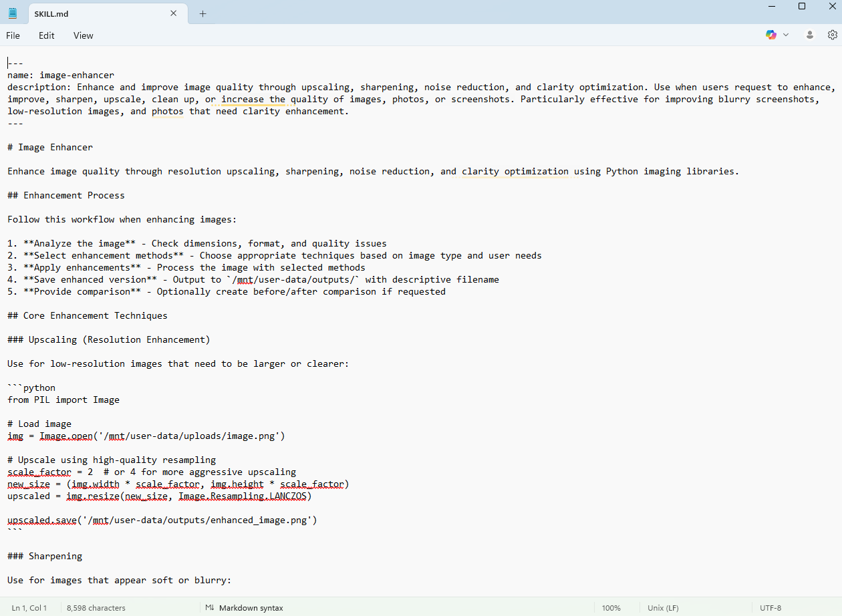Click the 'new_size = (img.width' line
Screen dimensions: 842x616
pos(178,484)
